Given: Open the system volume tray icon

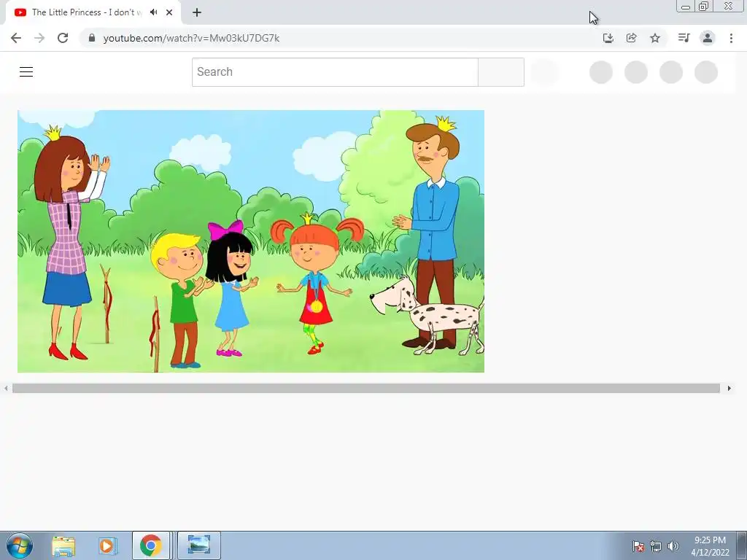Looking at the screenshot, I should tap(673, 546).
